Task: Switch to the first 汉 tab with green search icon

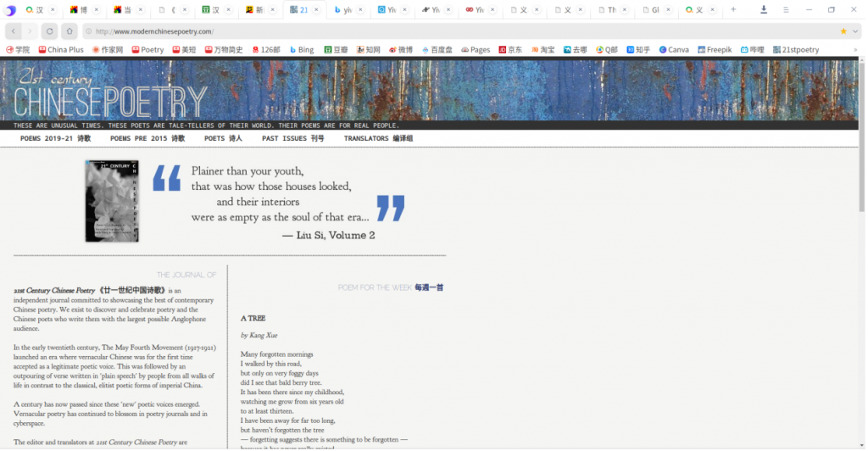Action: [x=36, y=10]
